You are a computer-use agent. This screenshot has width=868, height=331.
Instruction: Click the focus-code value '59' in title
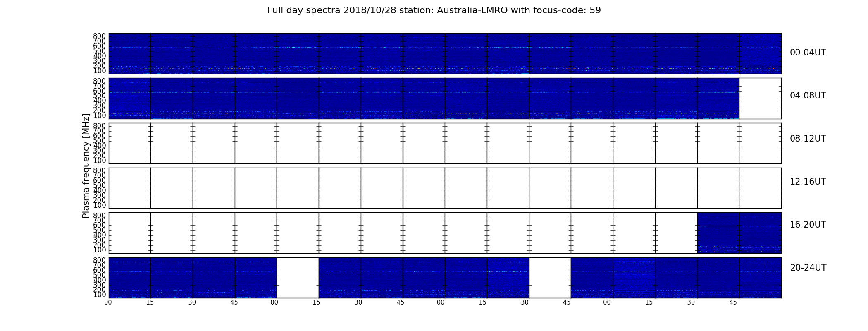pyautogui.click(x=595, y=10)
